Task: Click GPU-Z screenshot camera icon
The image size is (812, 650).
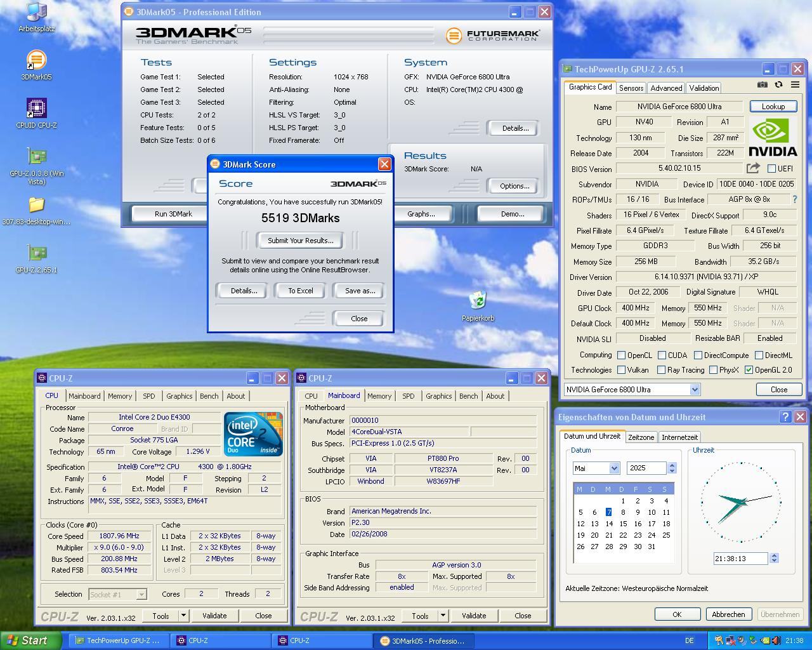Action: (x=763, y=84)
